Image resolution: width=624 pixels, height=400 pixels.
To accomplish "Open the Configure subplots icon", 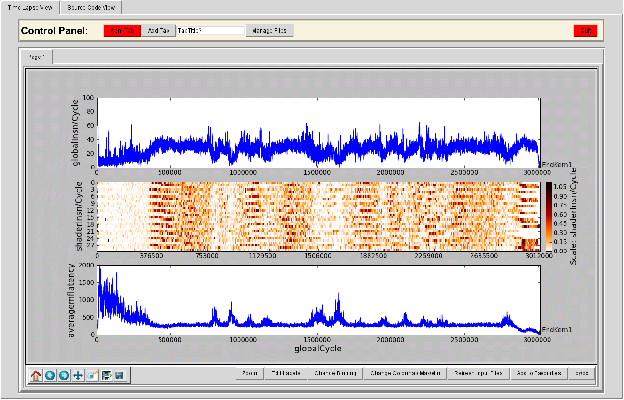I will 106,375.
